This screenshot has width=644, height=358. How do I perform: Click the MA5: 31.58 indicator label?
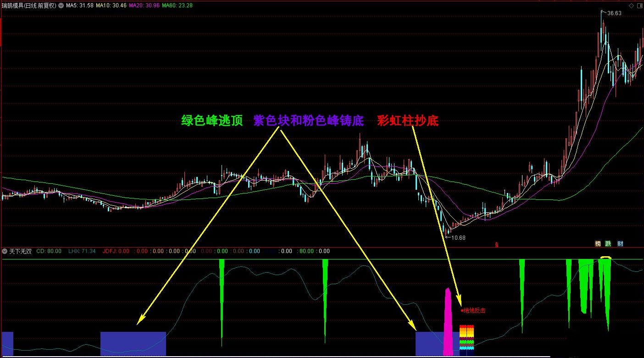click(80, 6)
